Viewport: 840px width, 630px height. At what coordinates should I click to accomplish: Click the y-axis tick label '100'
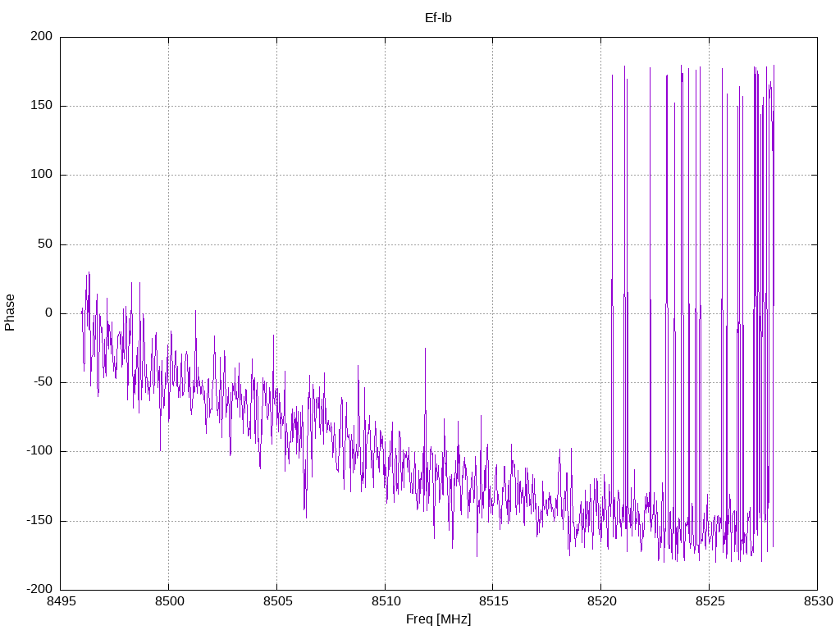(42, 175)
